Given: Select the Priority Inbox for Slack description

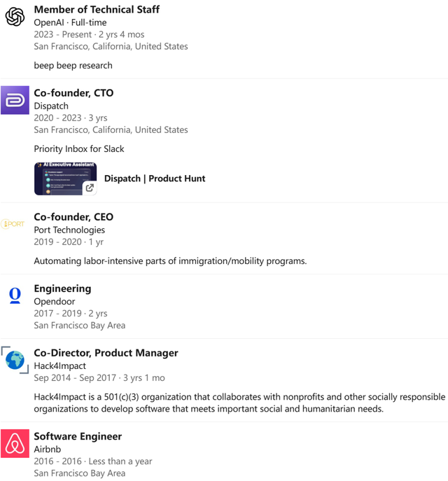Looking at the screenshot, I should 79,149.
